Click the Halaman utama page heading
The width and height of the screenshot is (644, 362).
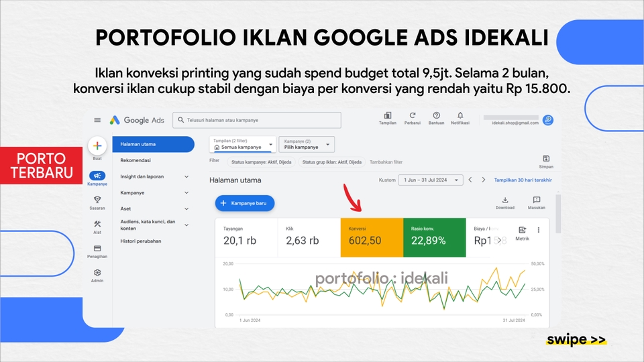coord(235,180)
